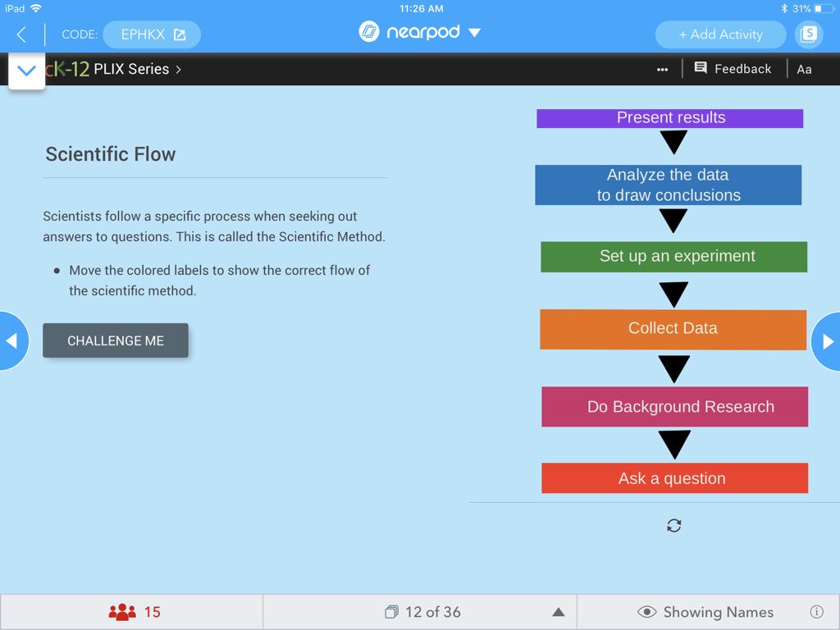Viewport: 840px width, 630px height.
Task: Toggle Showing Names eye icon
Action: tap(646, 612)
